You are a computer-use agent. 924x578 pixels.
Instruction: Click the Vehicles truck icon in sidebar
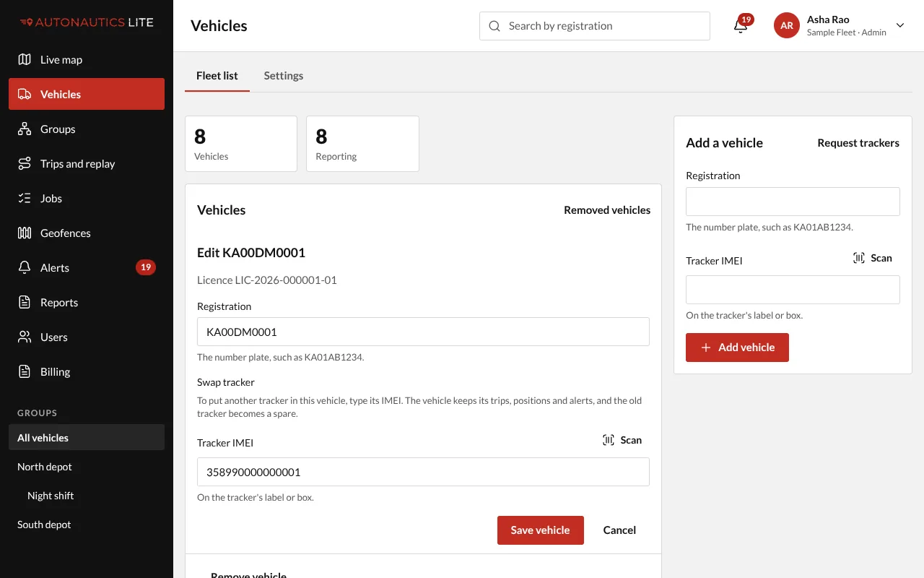pos(25,94)
